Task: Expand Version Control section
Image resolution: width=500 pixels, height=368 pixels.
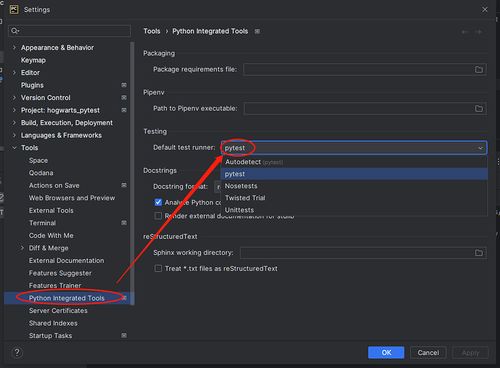Action: click(x=14, y=98)
